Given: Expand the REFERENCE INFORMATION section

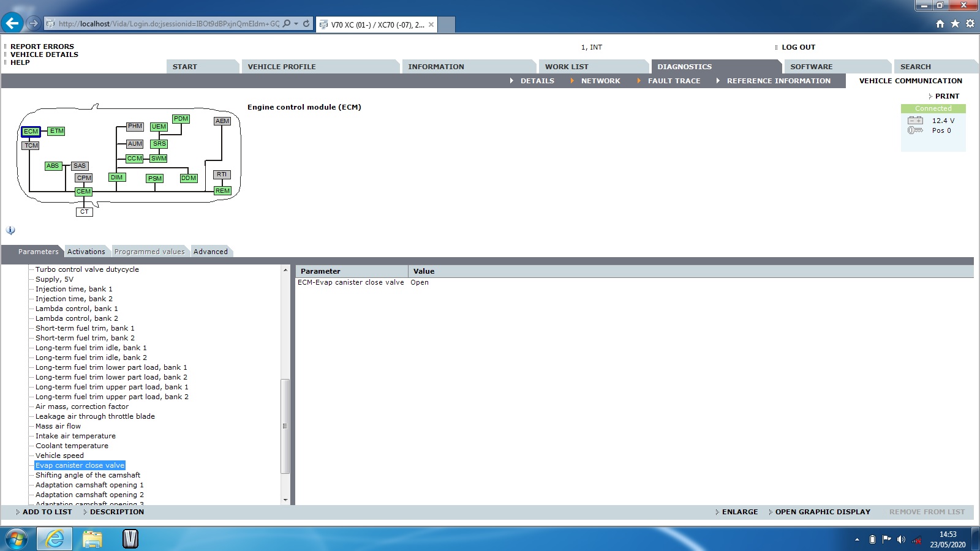Looking at the screenshot, I should pyautogui.click(x=778, y=81).
